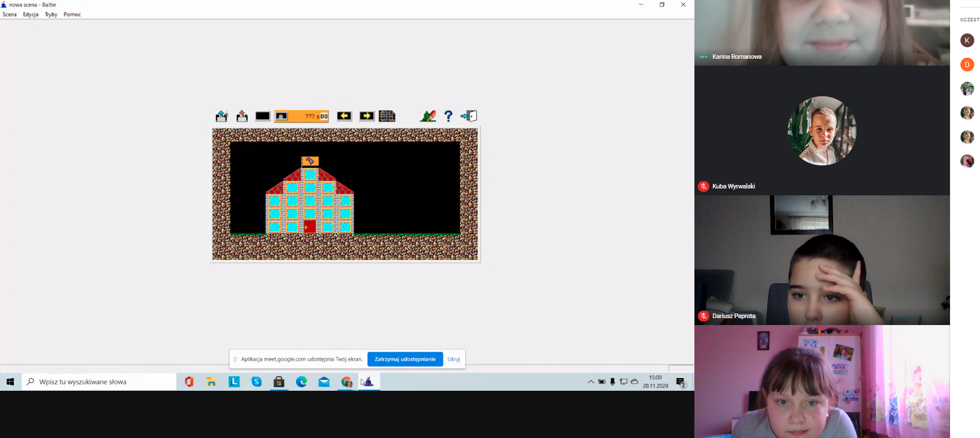Image resolution: width=980 pixels, height=438 pixels.
Task: Click the flag tile atop the house
Action: tap(310, 161)
